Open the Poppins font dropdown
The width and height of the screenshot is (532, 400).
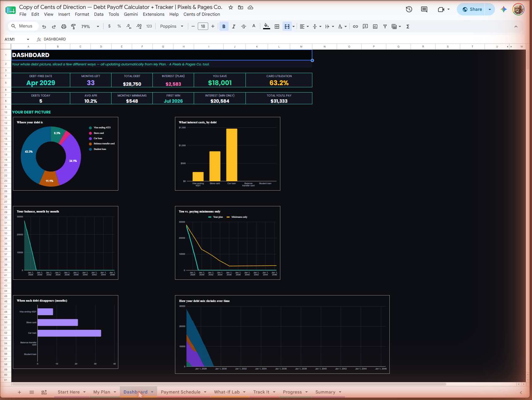[x=172, y=26]
